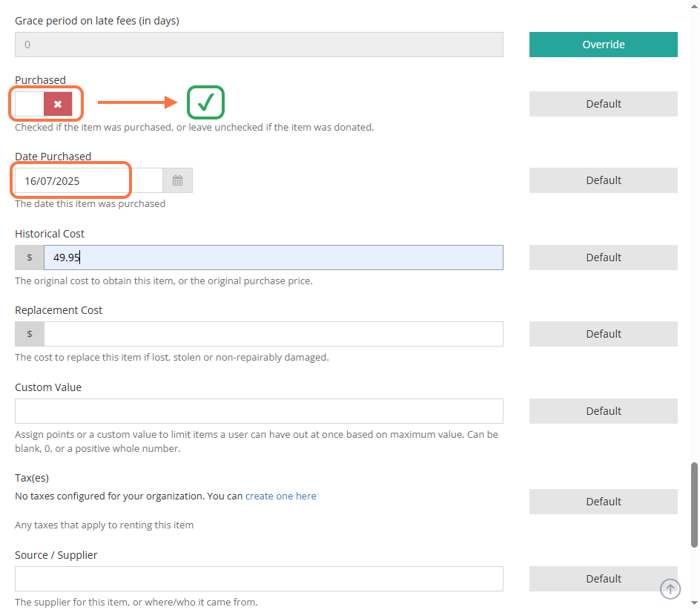Click the 'Tax(es)' label
This screenshot has width=700, height=610.
point(32,478)
